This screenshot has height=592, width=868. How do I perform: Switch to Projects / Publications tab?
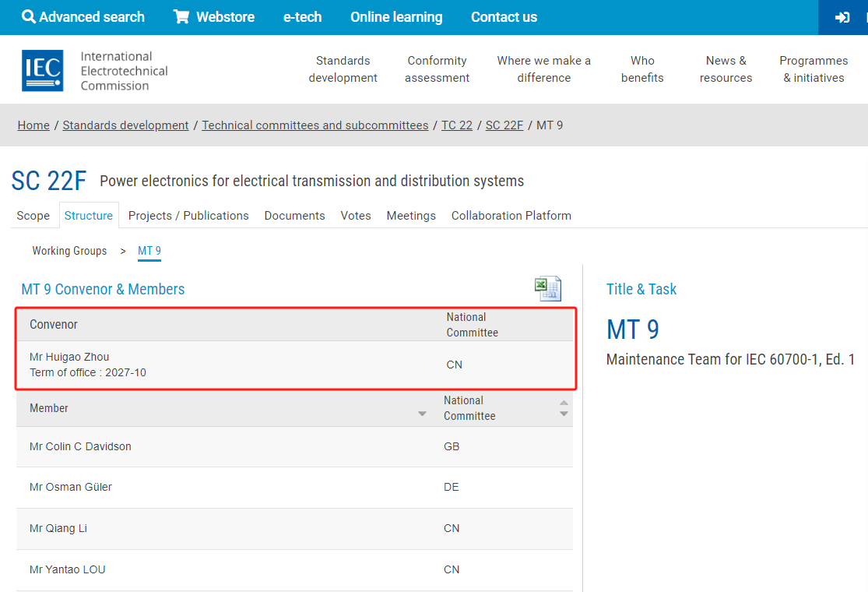pyautogui.click(x=188, y=216)
